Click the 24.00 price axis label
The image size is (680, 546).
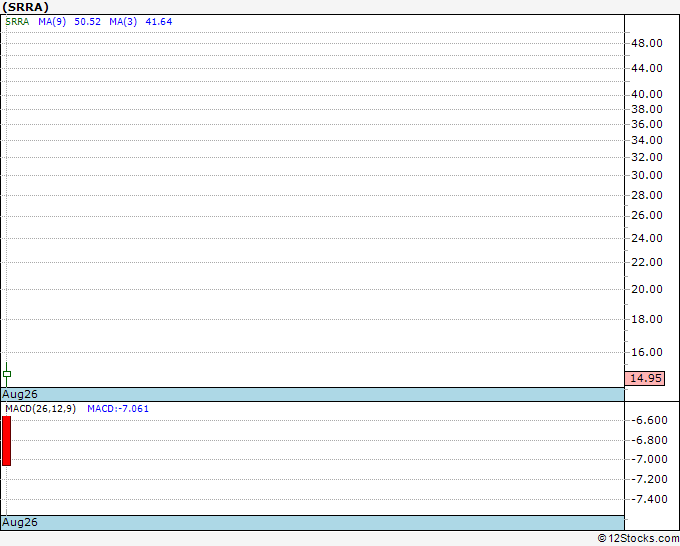click(x=647, y=238)
